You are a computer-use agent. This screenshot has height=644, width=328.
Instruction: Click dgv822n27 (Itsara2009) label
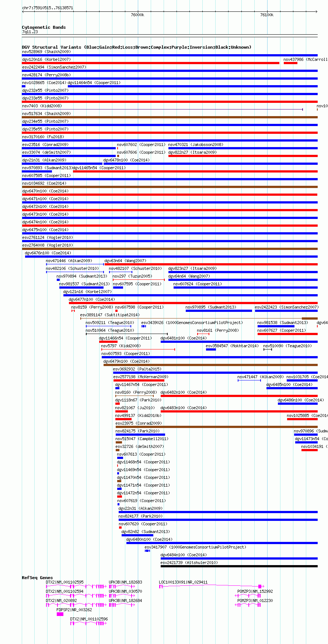click(192, 152)
